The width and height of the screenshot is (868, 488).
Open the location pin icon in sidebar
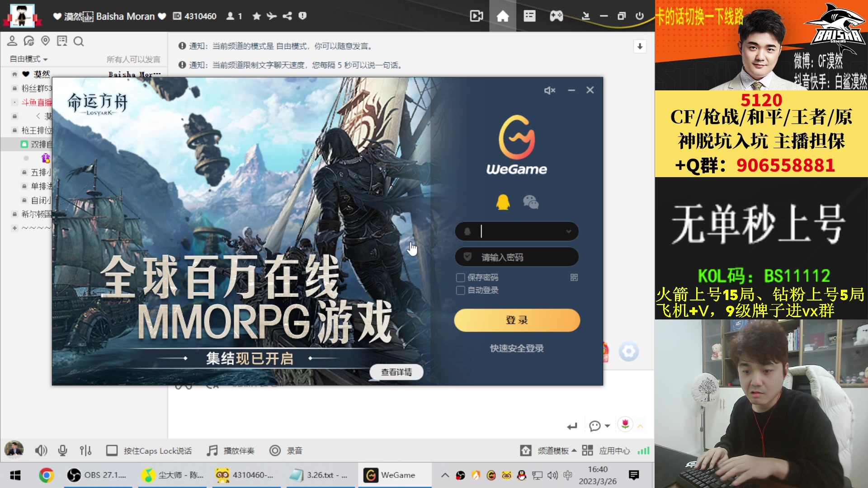tap(45, 41)
